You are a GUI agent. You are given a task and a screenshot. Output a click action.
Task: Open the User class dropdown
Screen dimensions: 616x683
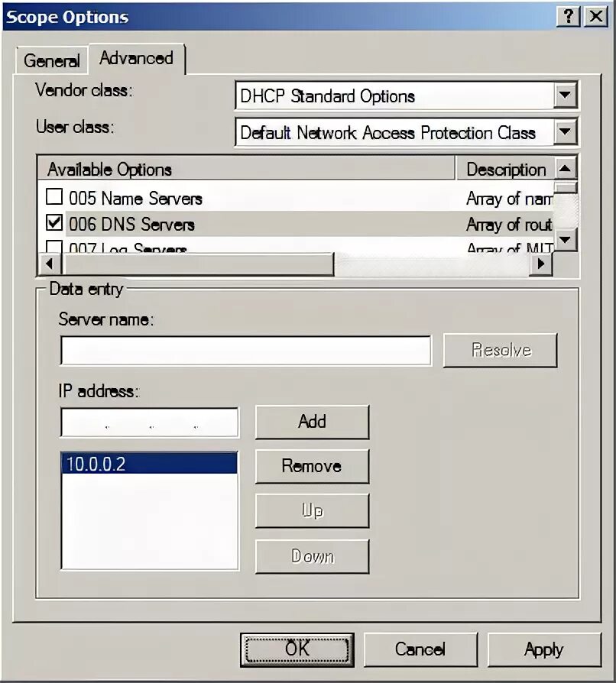click(565, 132)
